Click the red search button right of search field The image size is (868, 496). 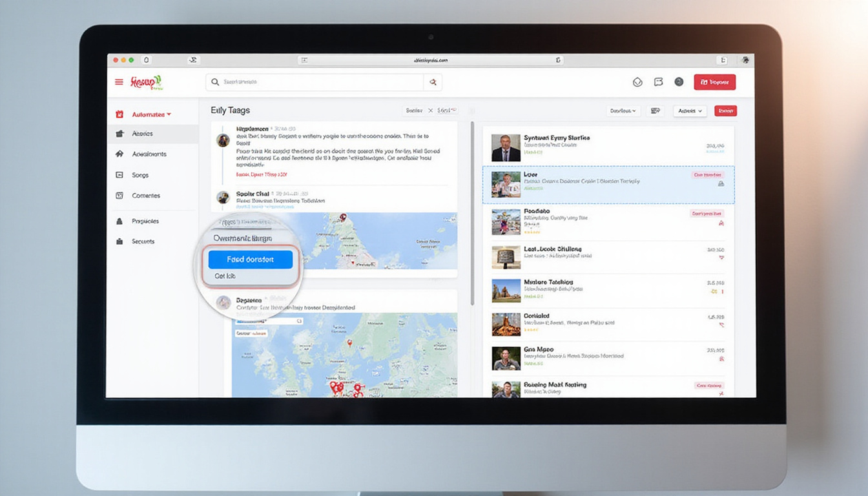click(433, 82)
